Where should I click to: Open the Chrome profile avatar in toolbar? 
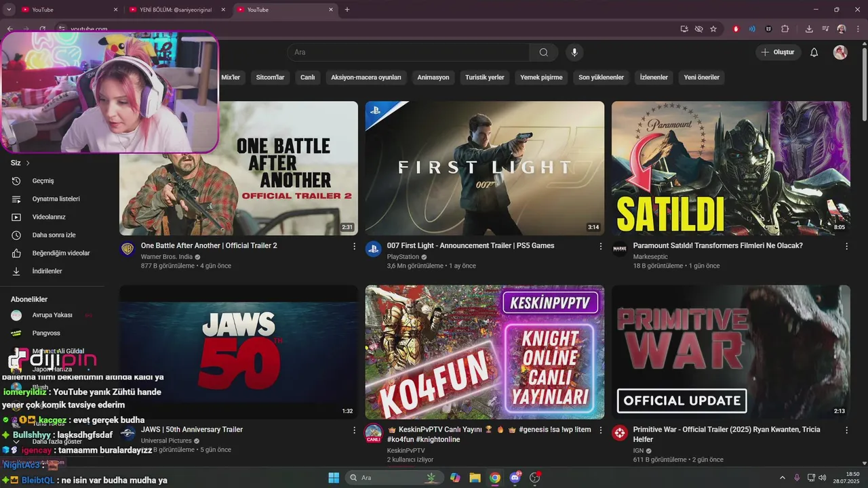click(x=842, y=29)
